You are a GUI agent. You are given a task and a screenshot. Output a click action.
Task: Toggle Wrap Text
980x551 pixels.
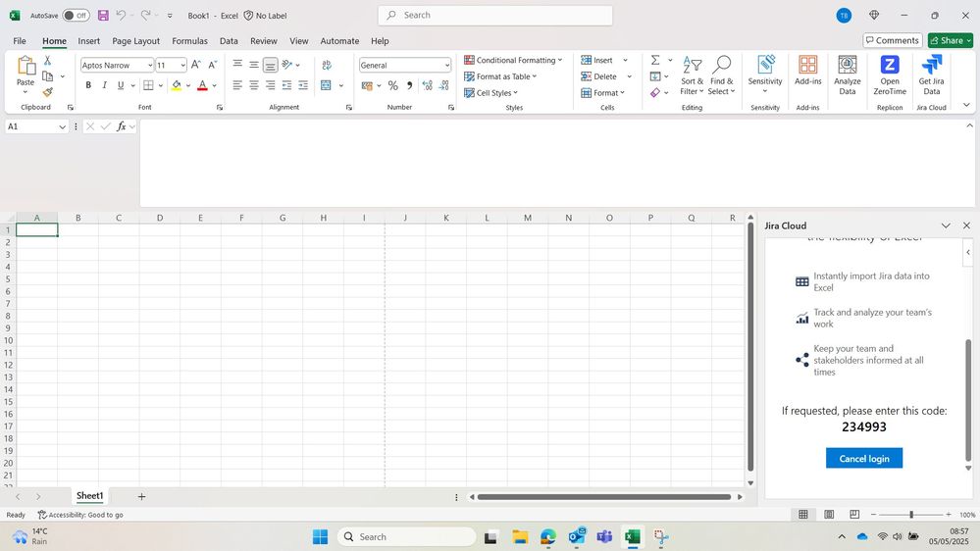327,65
